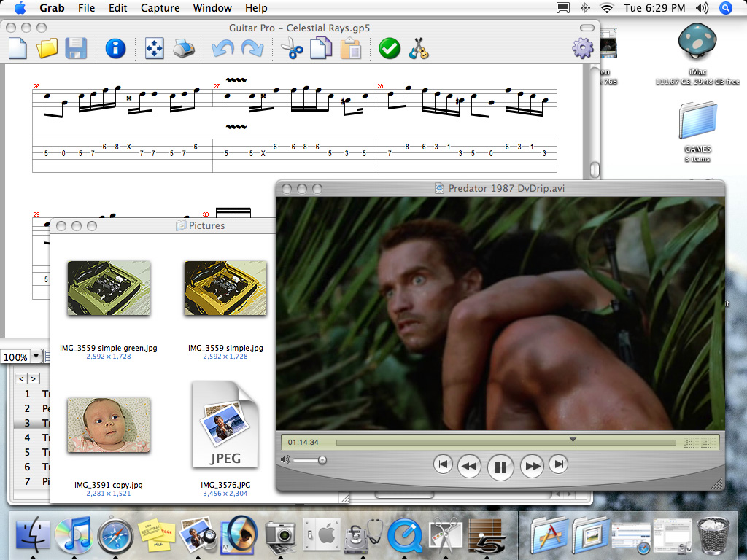Paste using the clipboard icon
Screen dimensions: 747x560
pos(351,49)
